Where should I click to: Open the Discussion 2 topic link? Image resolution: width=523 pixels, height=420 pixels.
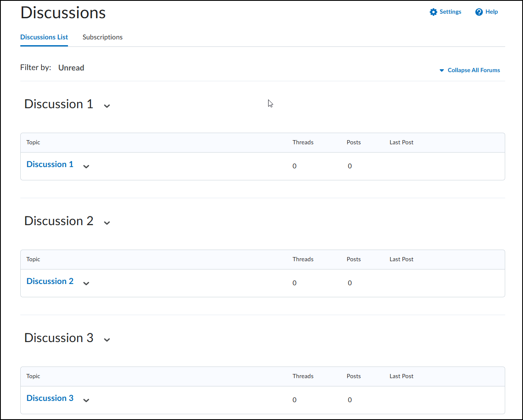point(50,282)
